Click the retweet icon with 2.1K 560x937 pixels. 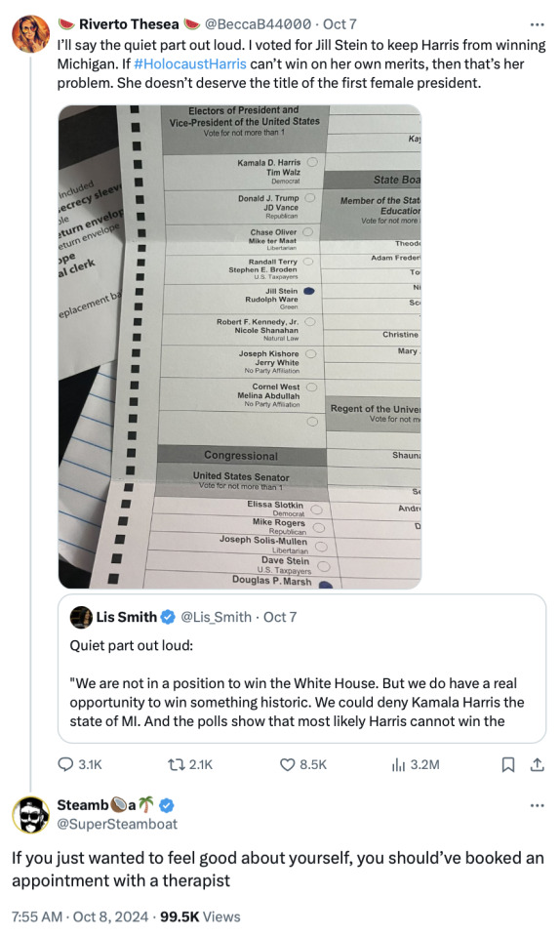[176, 764]
